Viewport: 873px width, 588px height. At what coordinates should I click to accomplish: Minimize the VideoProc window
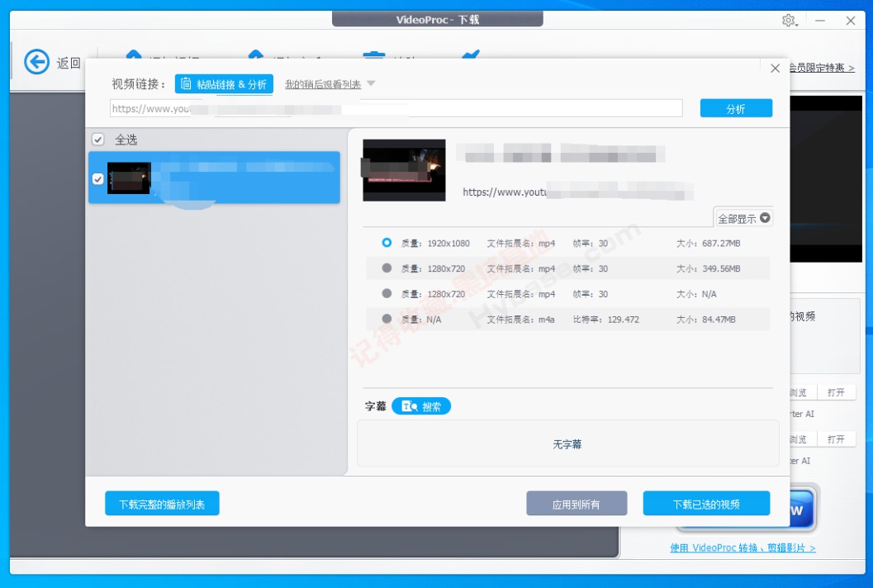(819, 21)
